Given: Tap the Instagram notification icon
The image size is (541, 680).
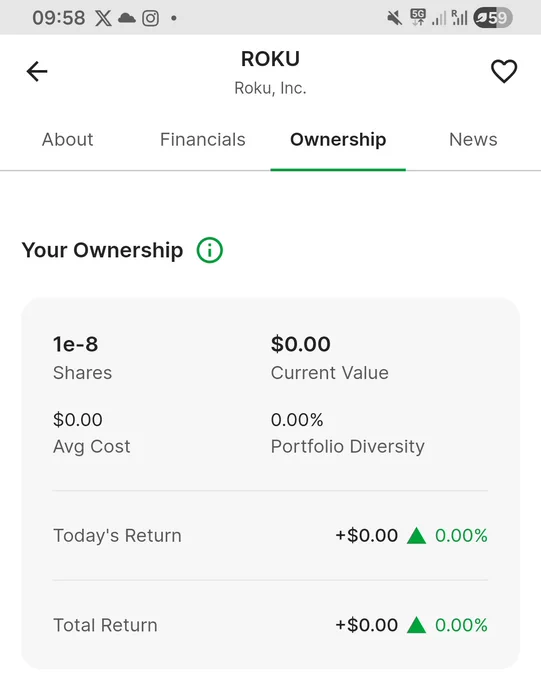Looking at the screenshot, I should 151,18.
